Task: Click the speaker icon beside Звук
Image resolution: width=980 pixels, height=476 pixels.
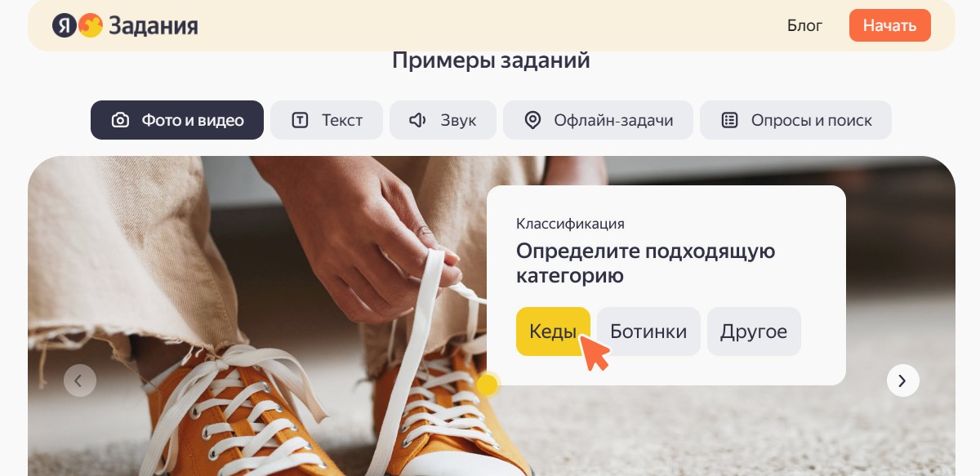Action: (418, 121)
